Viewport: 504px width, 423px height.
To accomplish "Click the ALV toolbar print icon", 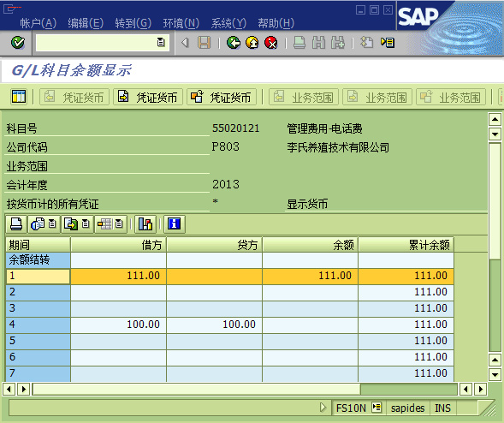I will [x=16, y=223].
